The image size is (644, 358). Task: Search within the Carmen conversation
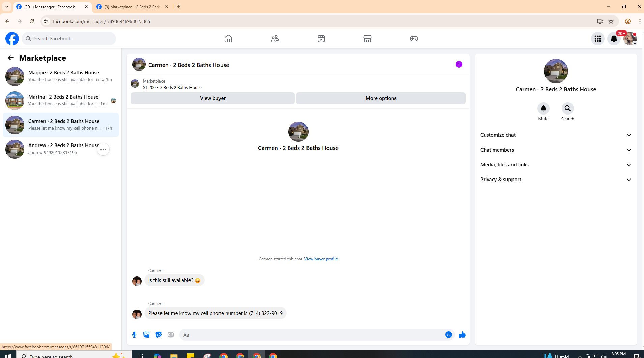coord(568,109)
